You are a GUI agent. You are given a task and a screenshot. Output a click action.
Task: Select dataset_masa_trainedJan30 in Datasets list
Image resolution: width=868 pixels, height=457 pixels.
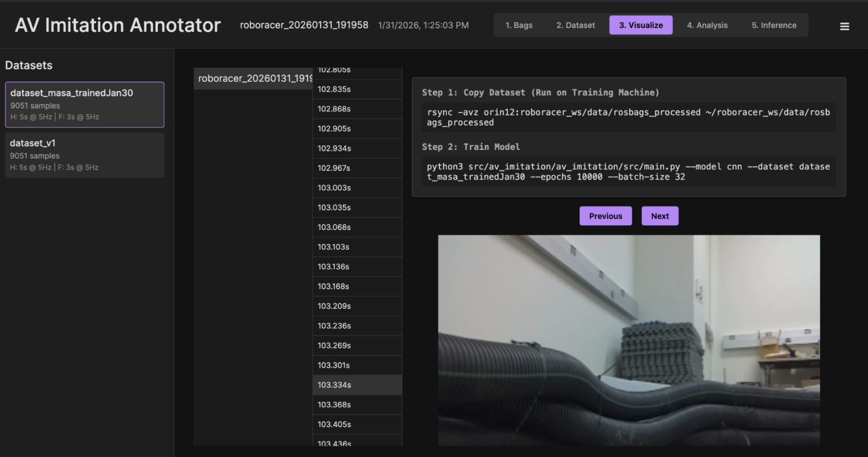click(85, 104)
